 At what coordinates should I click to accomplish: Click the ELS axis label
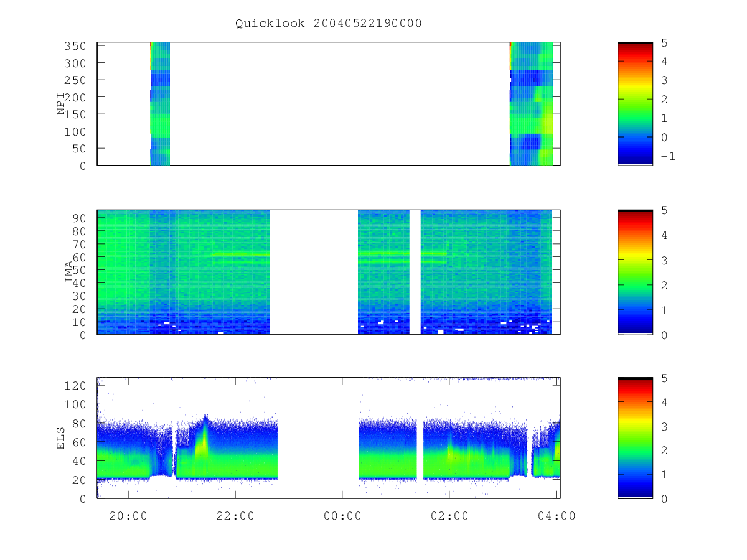coord(62,438)
